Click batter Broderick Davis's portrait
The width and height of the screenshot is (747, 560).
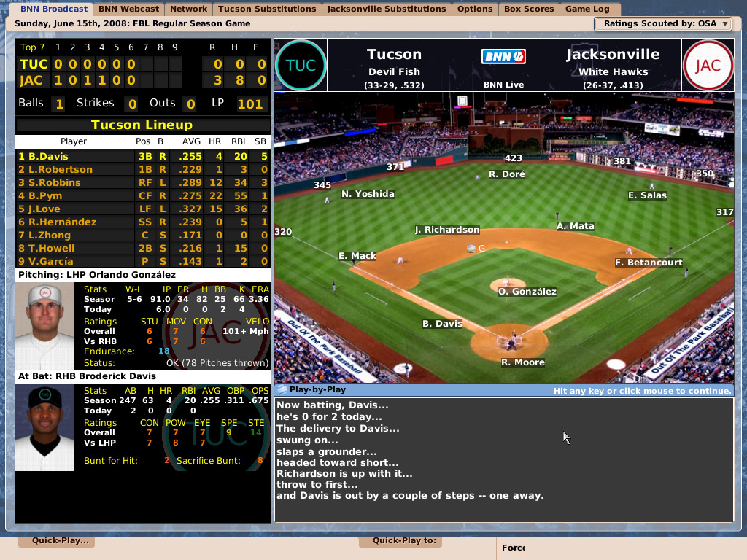[x=44, y=427]
